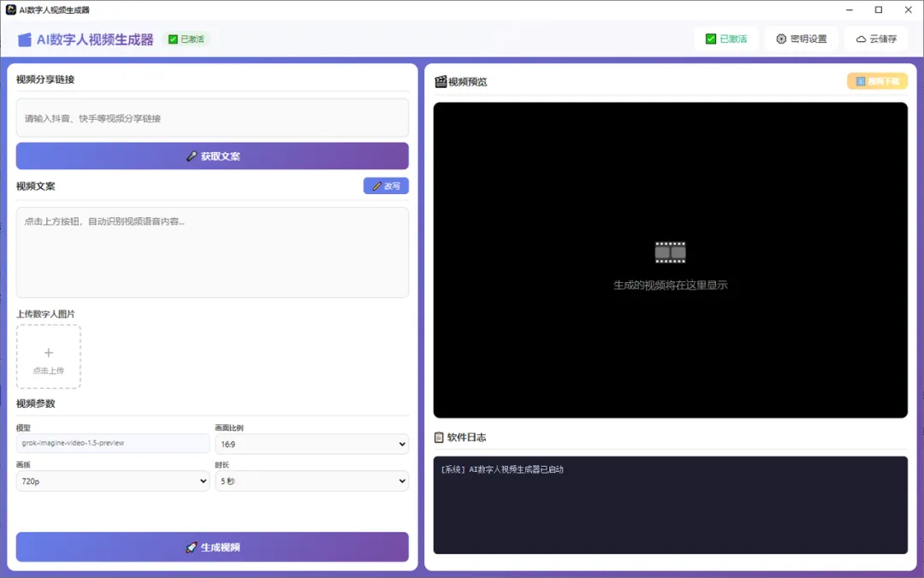Image resolution: width=924 pixels, height=578 pixels.
Task: Click the 视频文案 text area
Action: click(212, 252)
